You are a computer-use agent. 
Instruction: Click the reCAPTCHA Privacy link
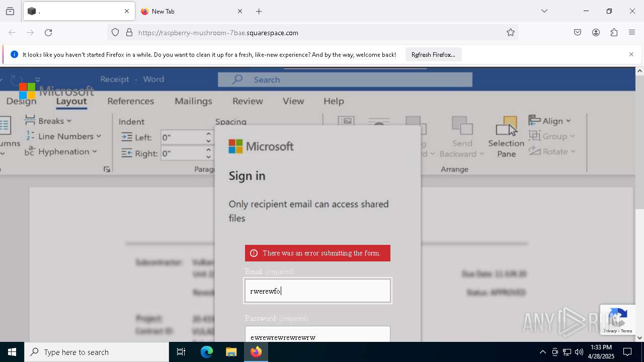coord(611,331)
